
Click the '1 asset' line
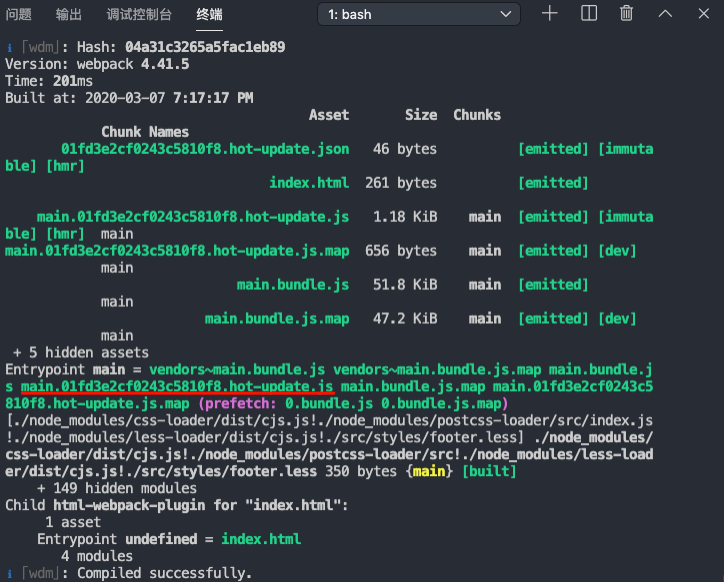[73, 522]
